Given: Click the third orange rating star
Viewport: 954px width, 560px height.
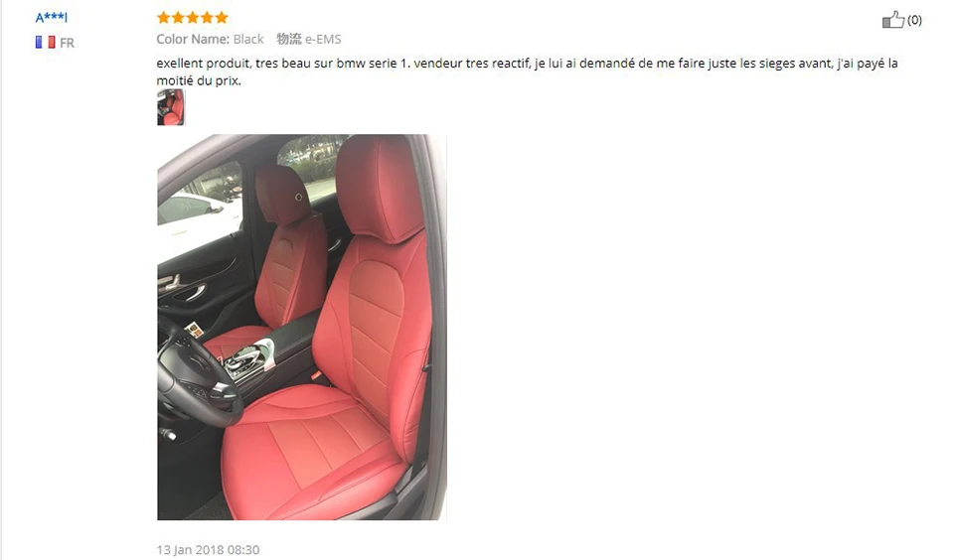Looking at the screenshot, I should (x=192, y=18).
